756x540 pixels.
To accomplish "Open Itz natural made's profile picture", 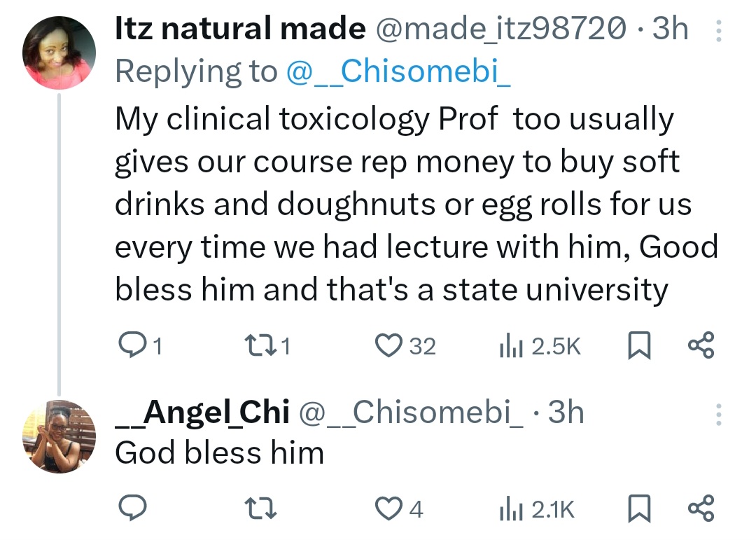I will [x=59, y=53].
